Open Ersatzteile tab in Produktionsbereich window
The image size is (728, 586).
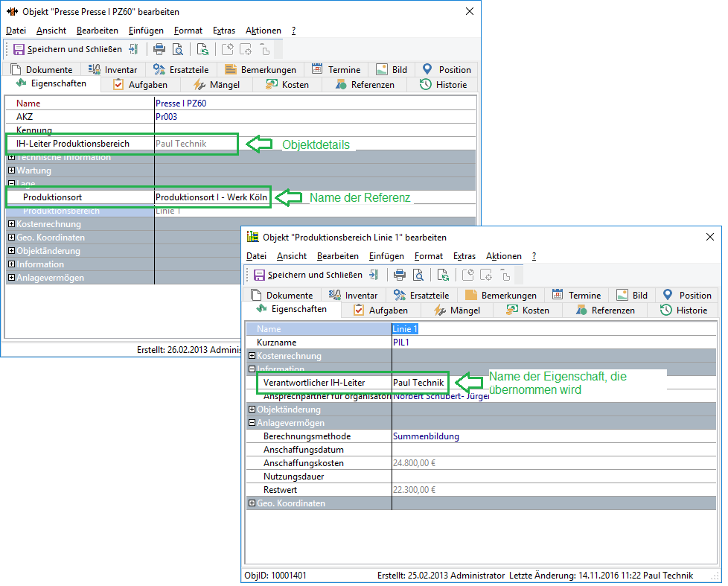click(421, 296)
